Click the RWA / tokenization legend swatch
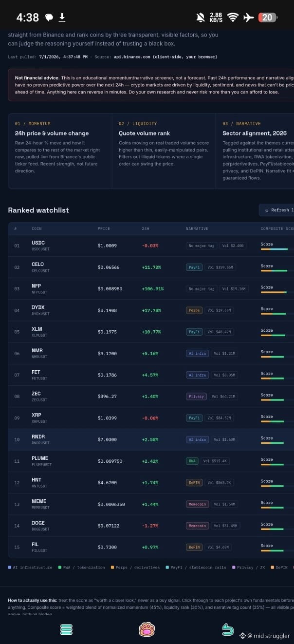This screenshot has height=644, width=294. 59,568
